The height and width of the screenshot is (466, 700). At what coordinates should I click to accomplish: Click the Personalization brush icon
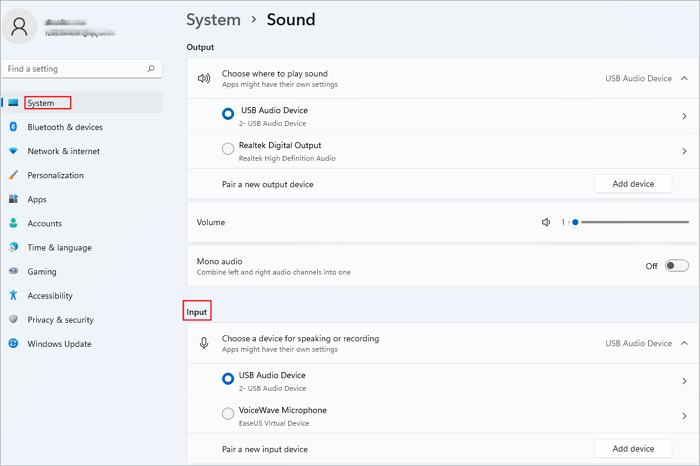click(13, 175)
